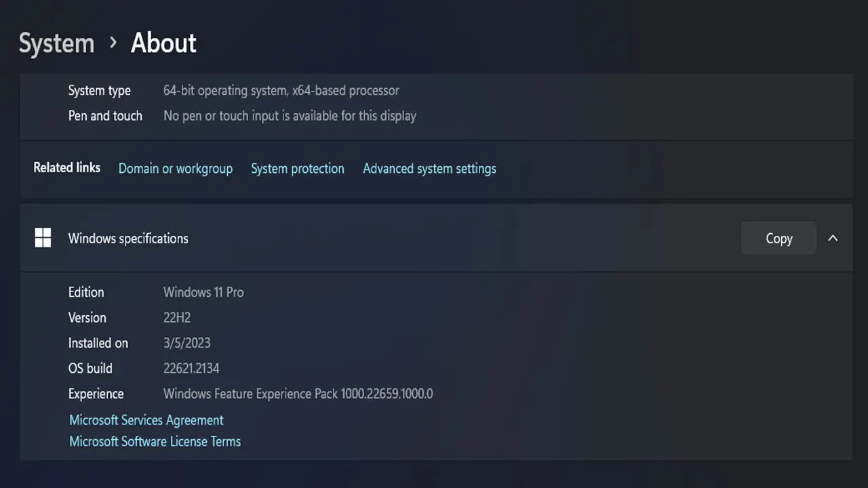This screenshot has height=488, width=868.
Task: Click the pen and touch availability text
Action: click(x=290, y=116)
